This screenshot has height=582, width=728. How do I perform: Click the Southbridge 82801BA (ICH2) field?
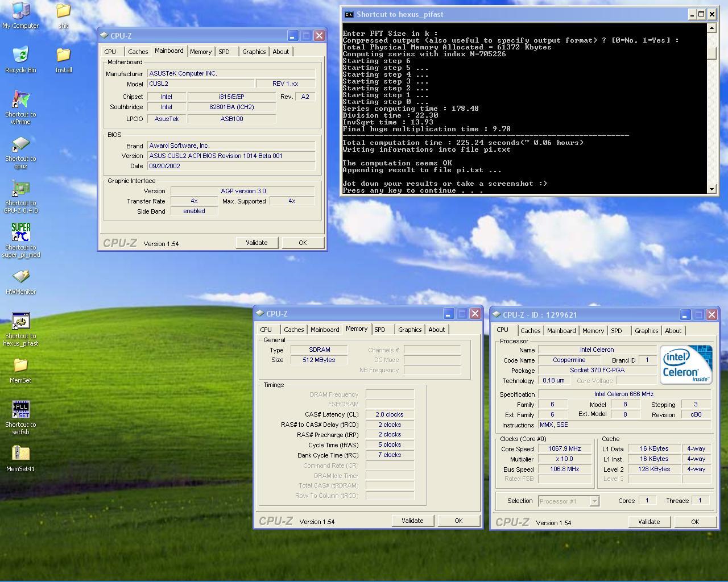(231, 107)
